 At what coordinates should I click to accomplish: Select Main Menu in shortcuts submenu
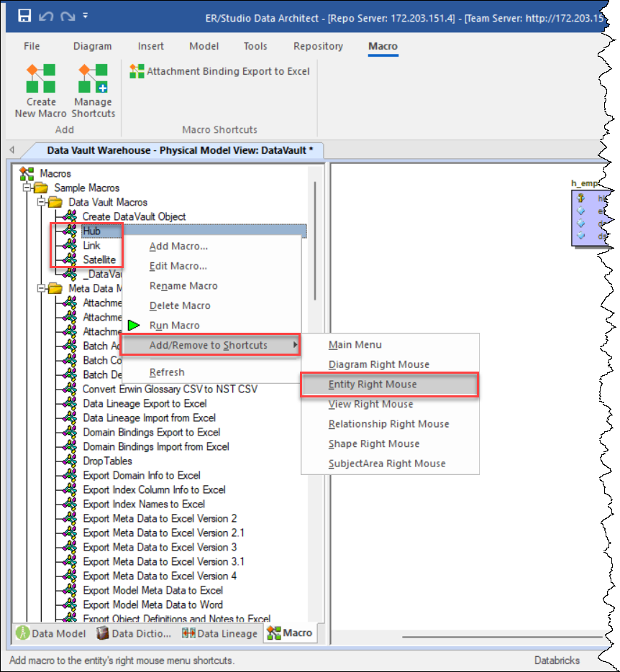coord(355,344)
